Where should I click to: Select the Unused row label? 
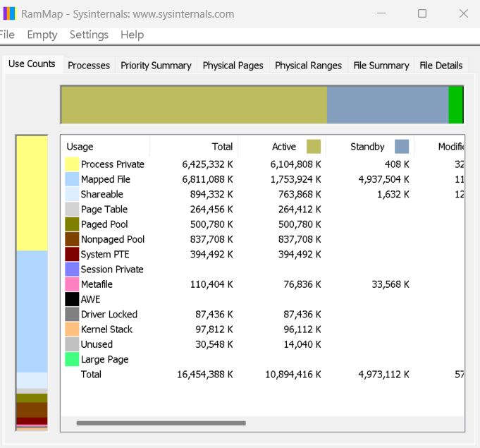[x=97, y=344]
